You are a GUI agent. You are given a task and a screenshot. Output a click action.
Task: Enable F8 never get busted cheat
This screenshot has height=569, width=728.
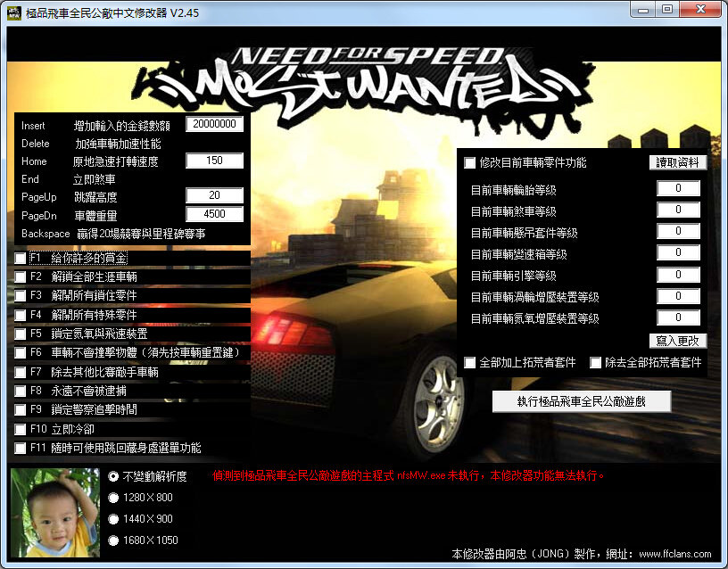tap(18, 391)
